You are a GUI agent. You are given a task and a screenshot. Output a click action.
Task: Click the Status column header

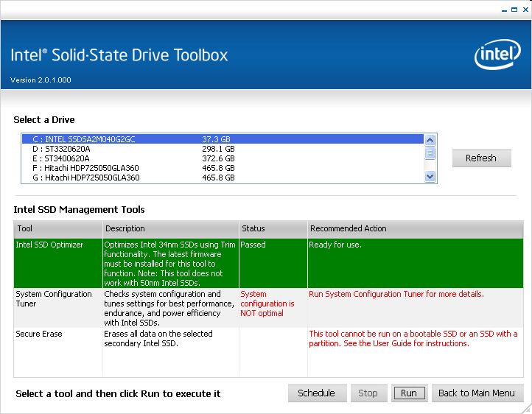(271, 228)
